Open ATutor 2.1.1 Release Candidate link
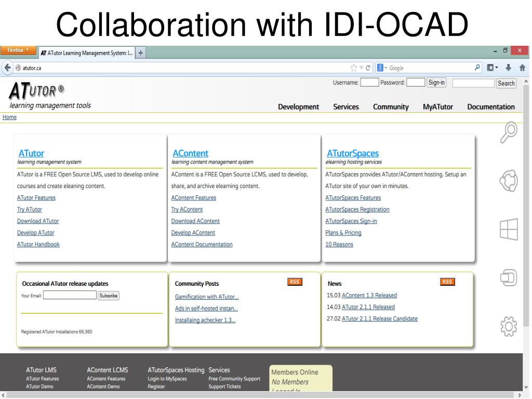Screen dimensions: 532x399 pyautogui.click(x=380, y=318)
